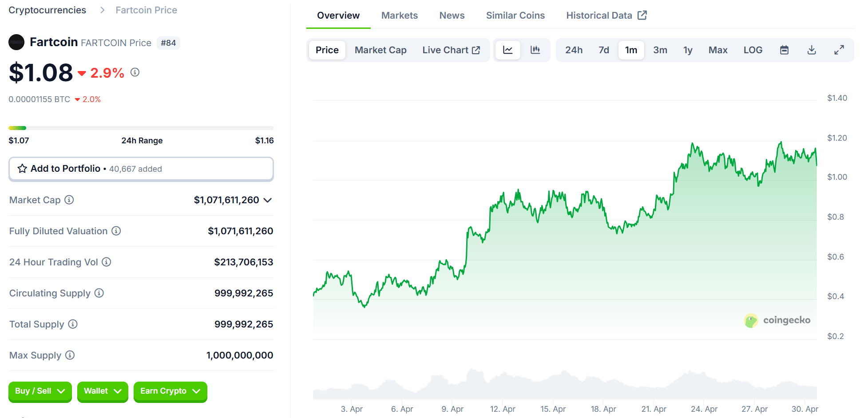Open the Wallet dropdown
Image resolution: width=868 pixels, height=418 pixels.
click(x=103, y=391)
